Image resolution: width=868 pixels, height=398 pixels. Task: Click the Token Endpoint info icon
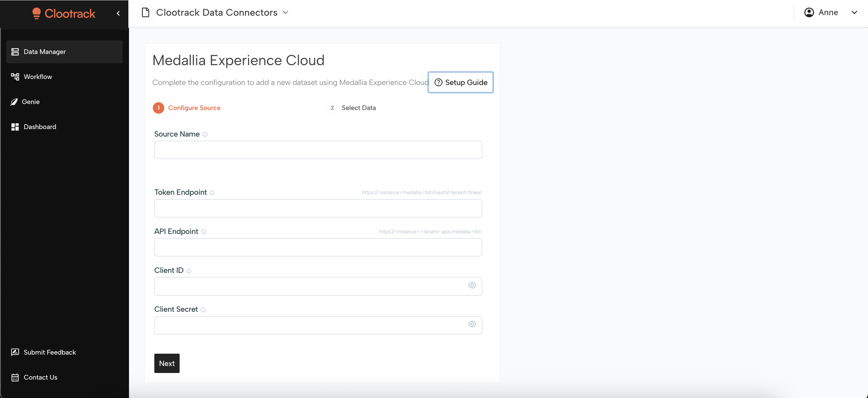point(212,193)
